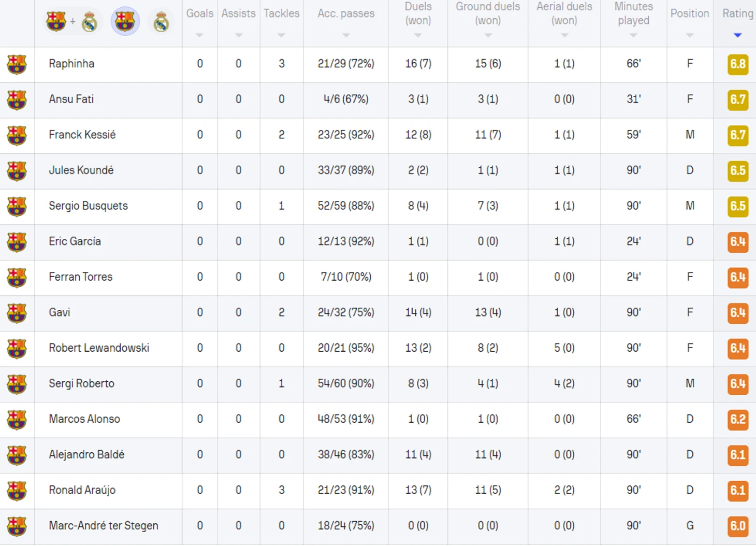The image size is (756, 546).
Task: Click the crest beside Marc-André ter Stegen
Action: coord(17,526)
